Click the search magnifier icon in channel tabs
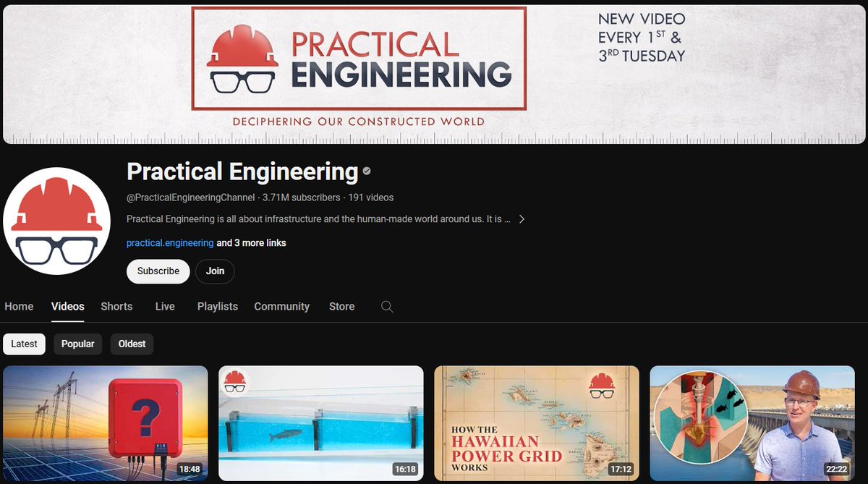868x484 pixels. click(387, 307)
